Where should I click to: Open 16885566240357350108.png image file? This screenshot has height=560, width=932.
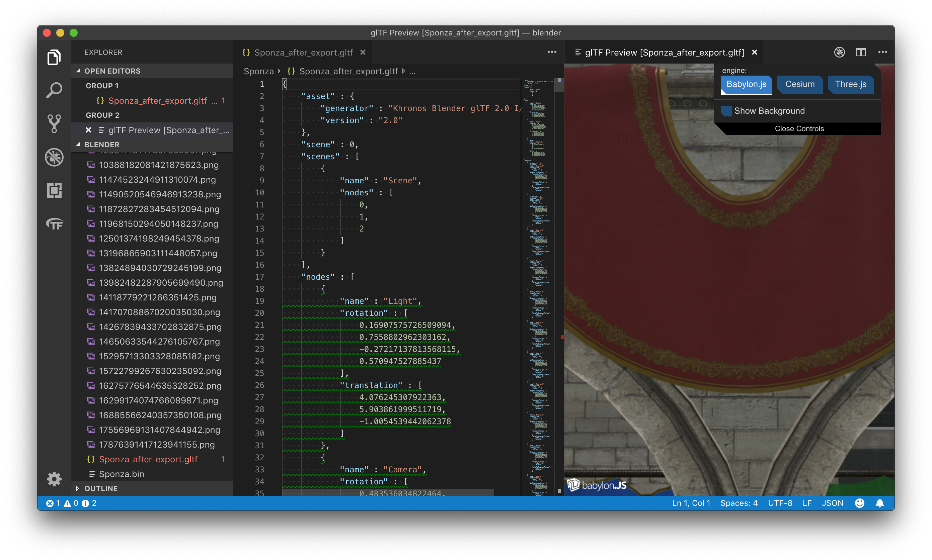(152, 415)
